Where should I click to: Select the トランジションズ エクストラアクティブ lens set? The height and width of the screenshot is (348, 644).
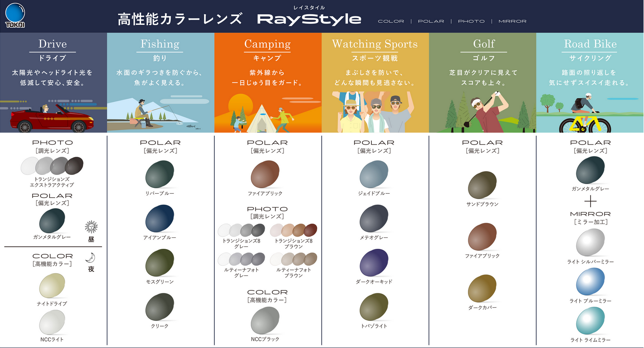(52, 166)
